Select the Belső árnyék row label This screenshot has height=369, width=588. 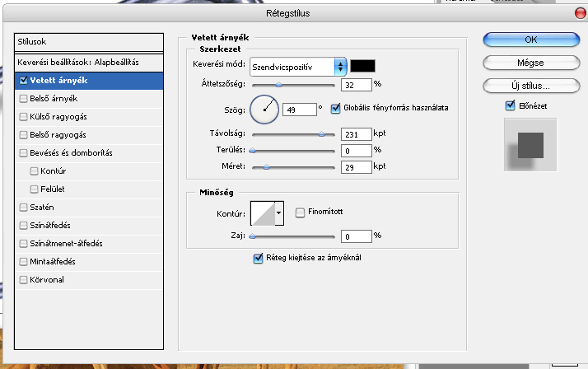coord(54,99)
